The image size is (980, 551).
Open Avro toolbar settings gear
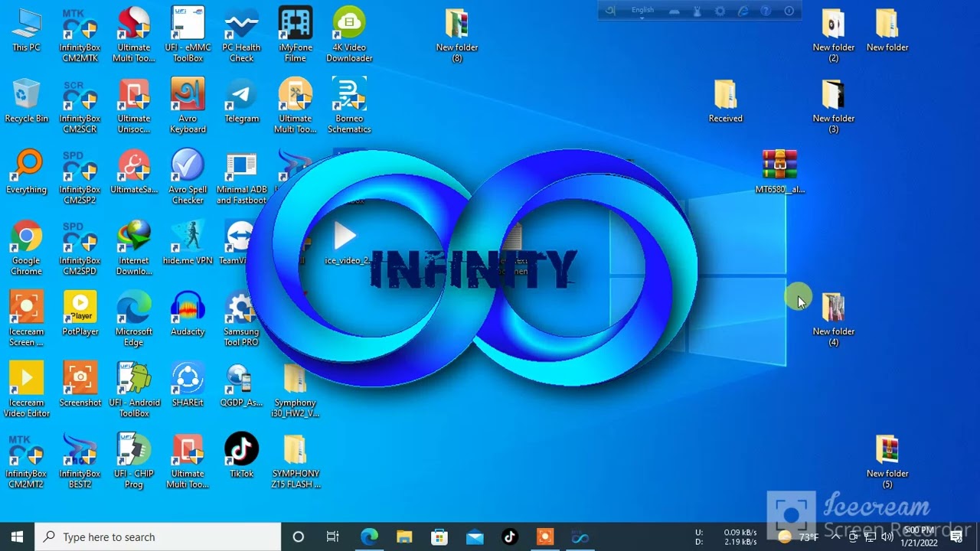click(x=720, y=11)
